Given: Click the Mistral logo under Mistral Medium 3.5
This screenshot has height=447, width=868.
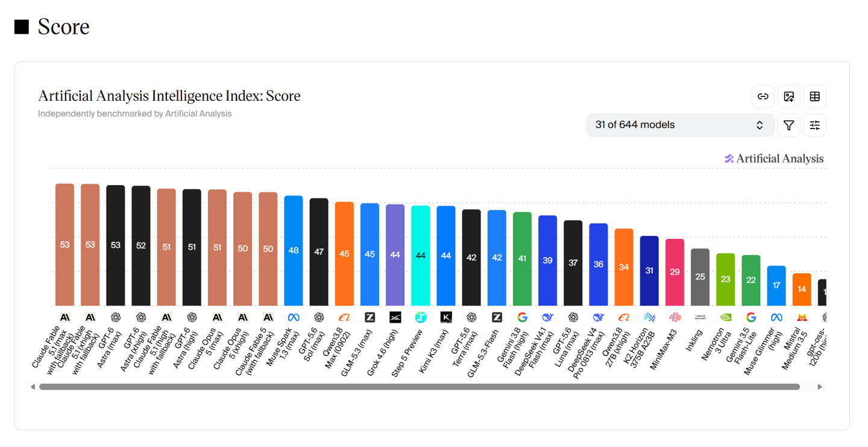Looking at the screenshot, I should click(802, 317).
